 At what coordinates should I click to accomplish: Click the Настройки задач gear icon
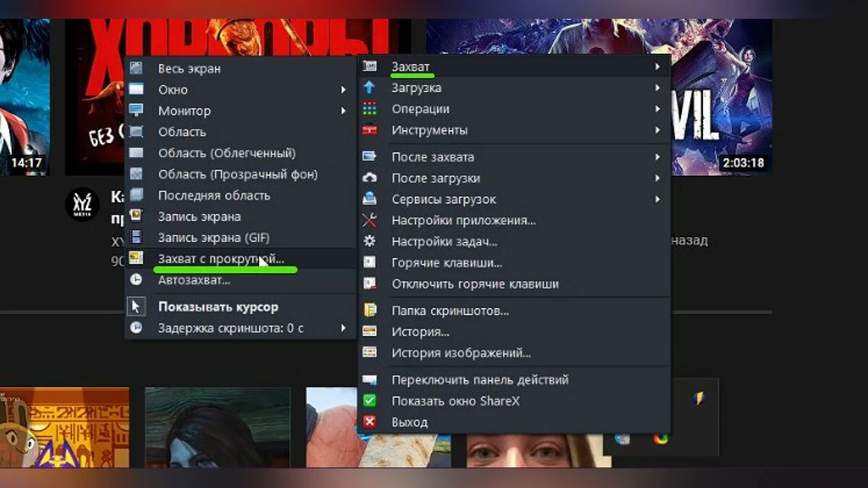(370, 241)
